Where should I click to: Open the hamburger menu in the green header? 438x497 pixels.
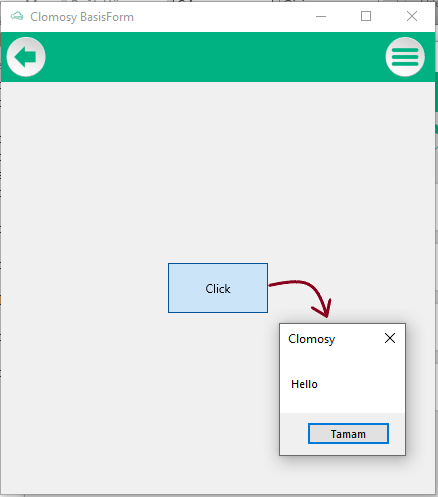(405, 57)
